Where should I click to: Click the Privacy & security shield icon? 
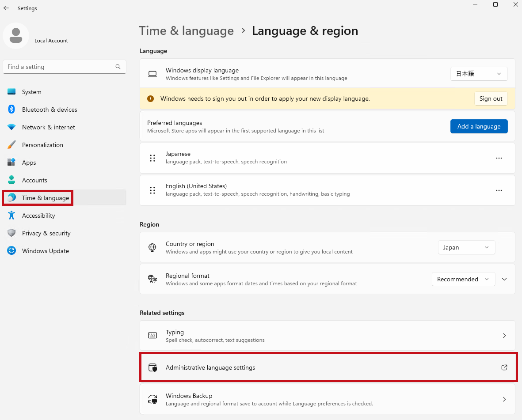[x=11, y=233]
